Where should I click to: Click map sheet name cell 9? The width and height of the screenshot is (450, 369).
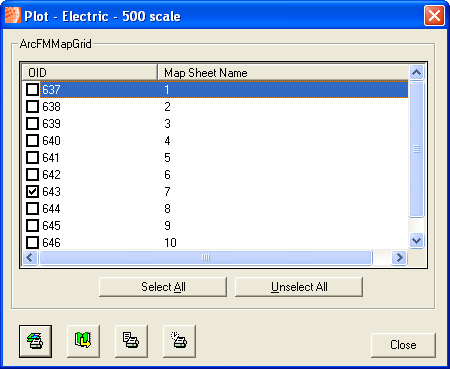[167, 226]
